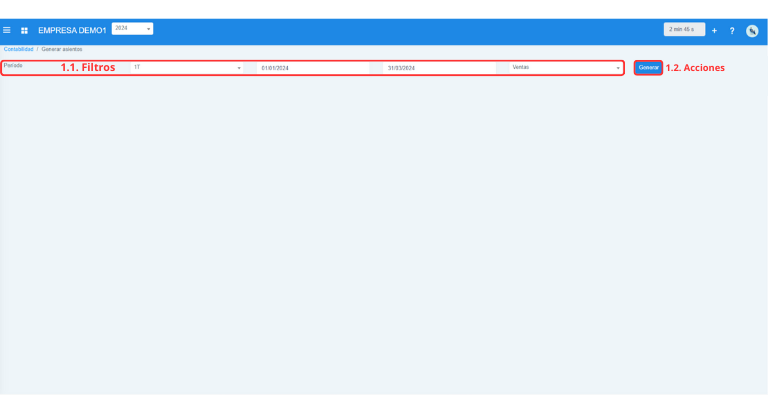Image resolution: width=768 pixels, height=413 pixels.
Task: Open the user profile avatar menu
Action: click(752, 30)
